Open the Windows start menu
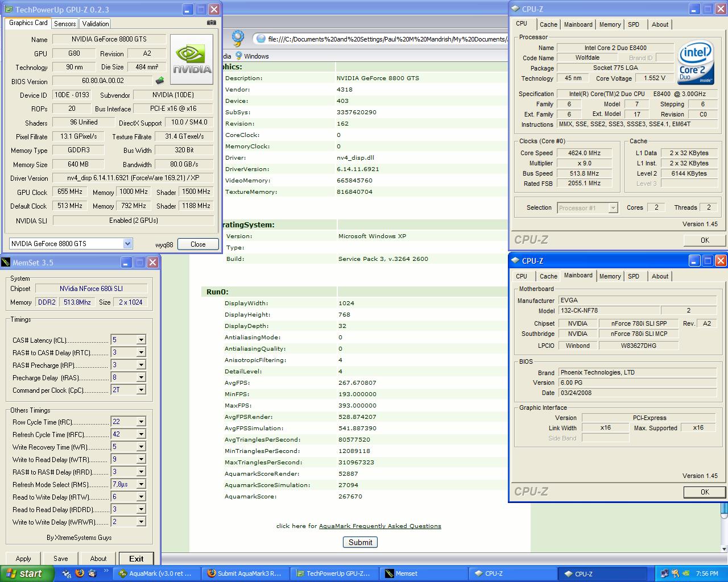728x582 pixels. [x=27, y=573]
